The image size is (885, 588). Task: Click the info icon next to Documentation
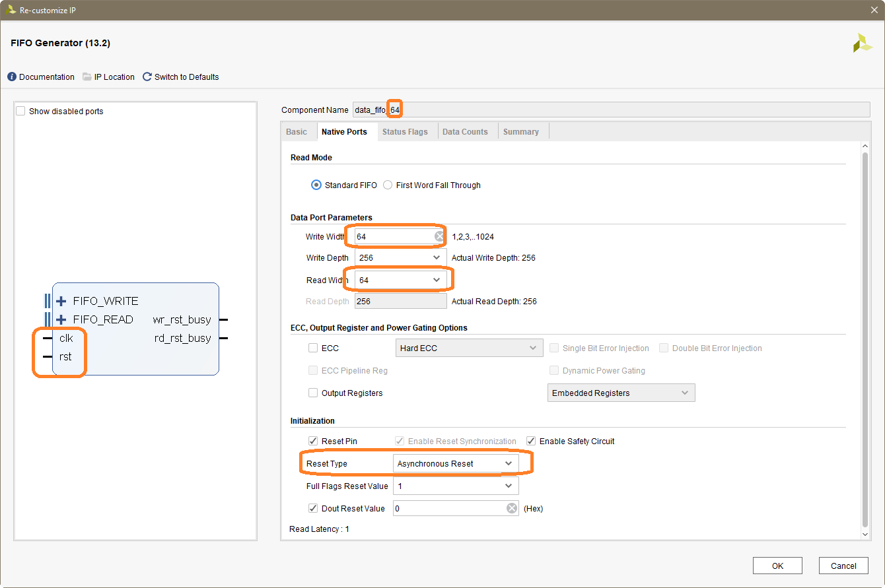pyautogui.click(x=11, y=77)
